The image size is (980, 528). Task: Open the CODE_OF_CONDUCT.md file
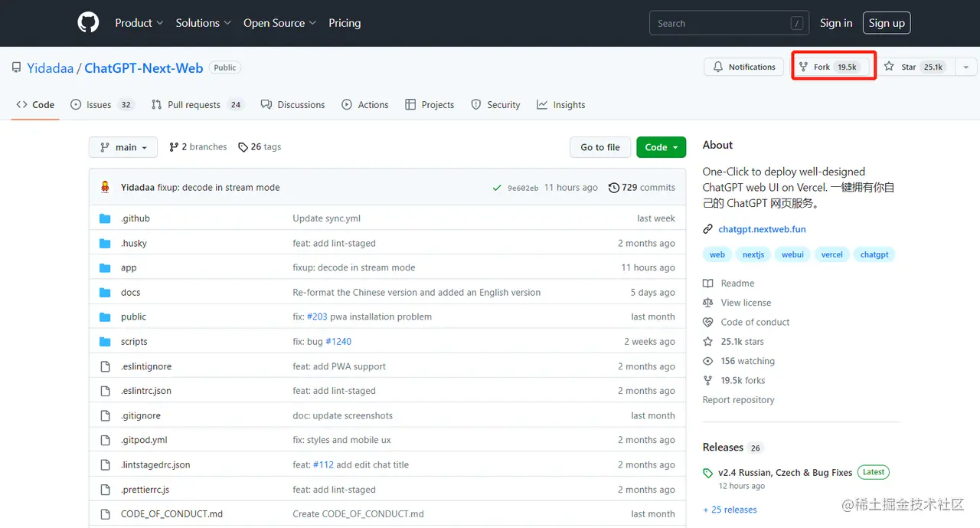pyautogui.click(x=171, y=513)
